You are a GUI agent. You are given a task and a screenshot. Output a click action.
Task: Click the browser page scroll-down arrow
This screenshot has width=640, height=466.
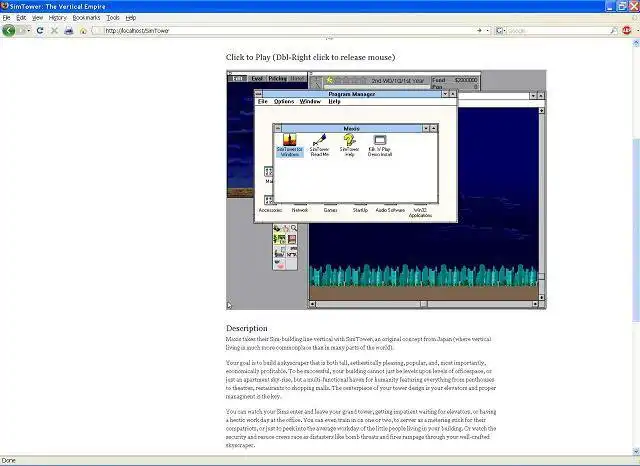[636, 451]
